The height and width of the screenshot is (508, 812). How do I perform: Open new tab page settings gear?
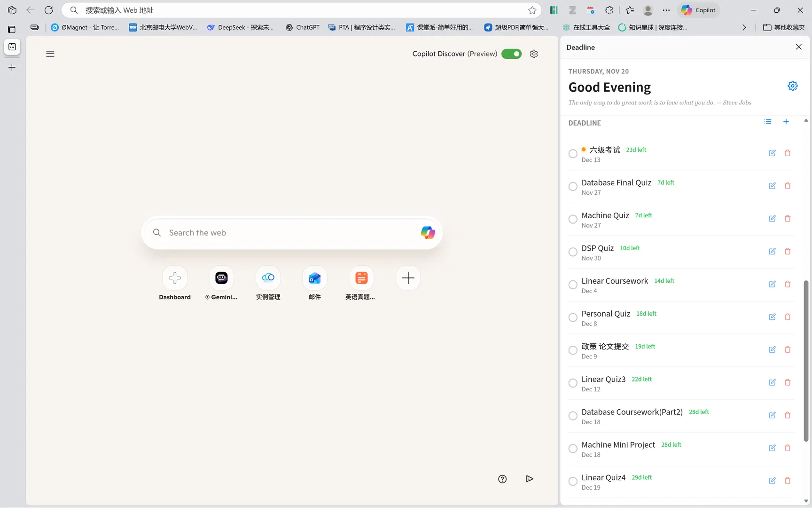[534, 54]
